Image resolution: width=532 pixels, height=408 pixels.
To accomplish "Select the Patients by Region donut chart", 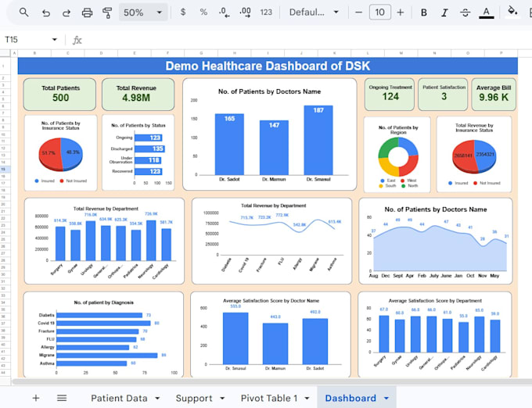I will click(x=397, y=155).
